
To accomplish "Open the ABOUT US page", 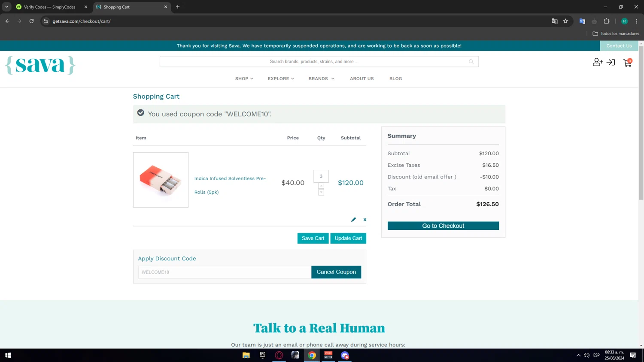I will [362, 79].
